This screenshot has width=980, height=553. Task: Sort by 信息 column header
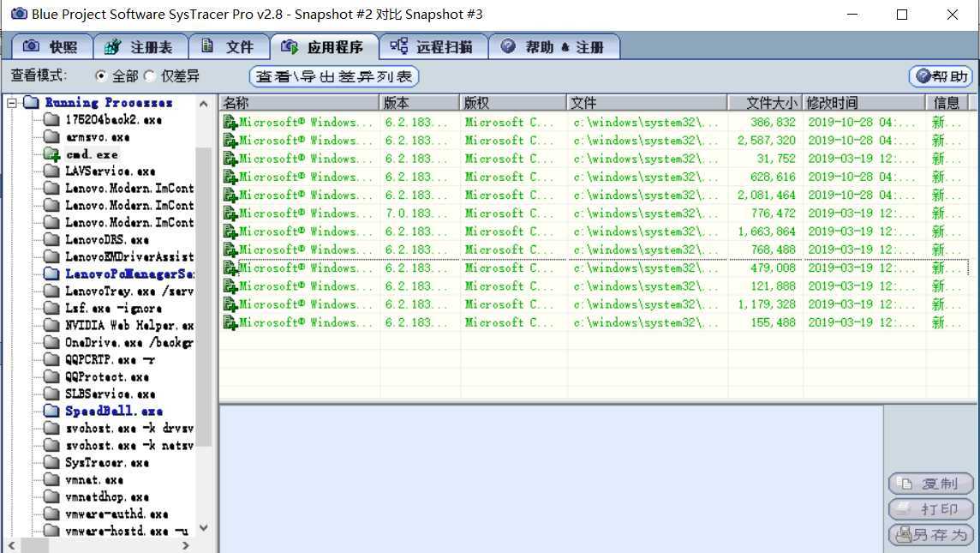947,103
